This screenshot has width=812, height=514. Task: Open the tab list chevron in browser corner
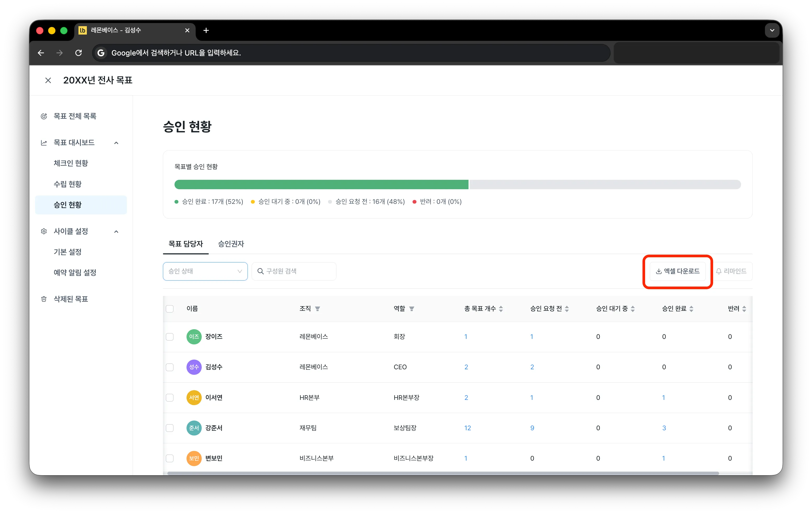click(772, 30)
